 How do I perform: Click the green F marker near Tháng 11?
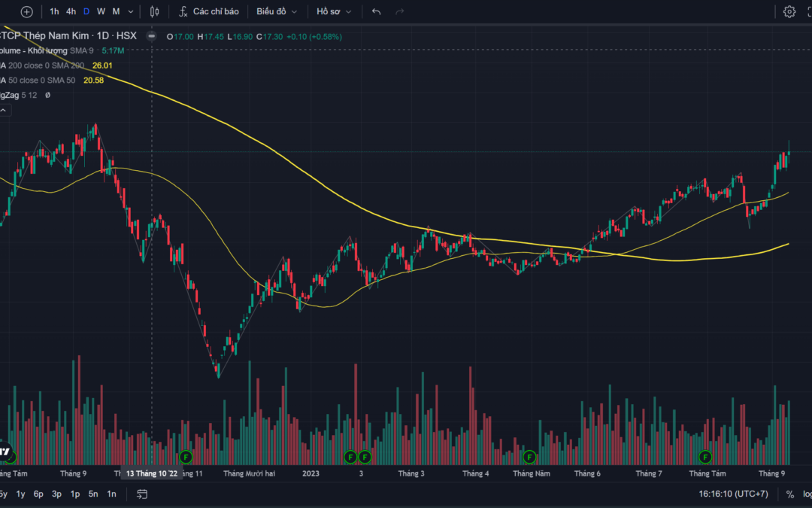pos(186,456)
